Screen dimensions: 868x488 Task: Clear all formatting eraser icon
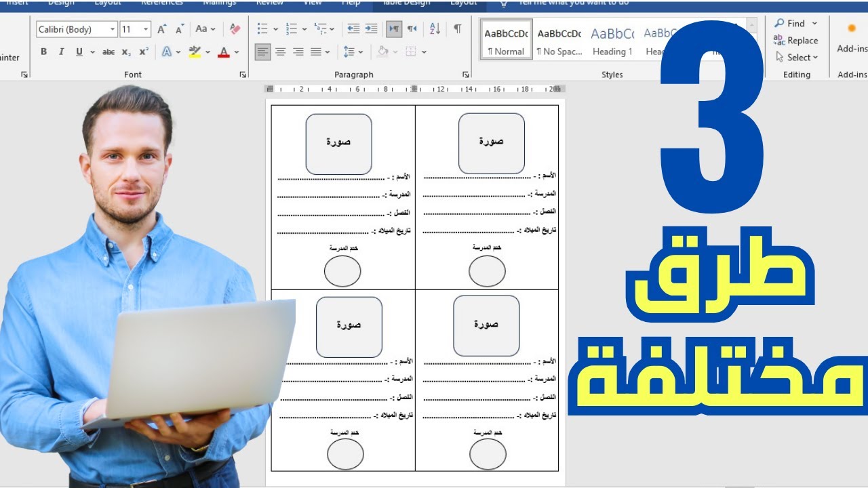click(235, 29)
